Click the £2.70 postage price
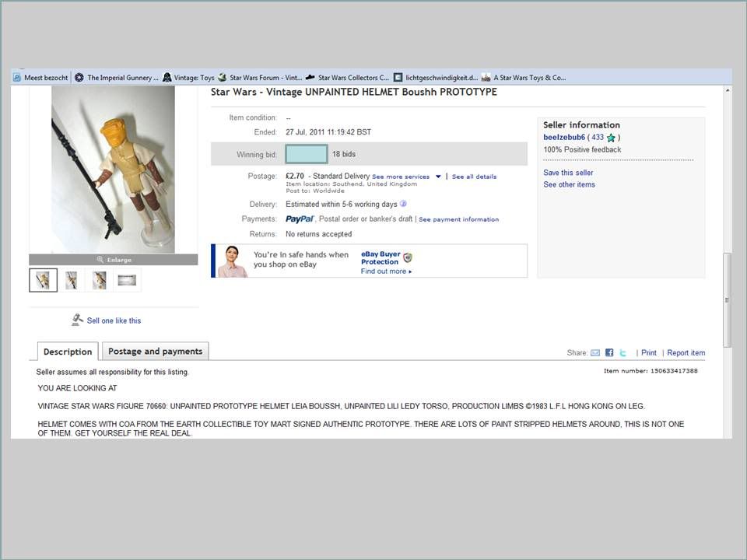This screenshot has width=747, height=560. click(x=295, y=177)
